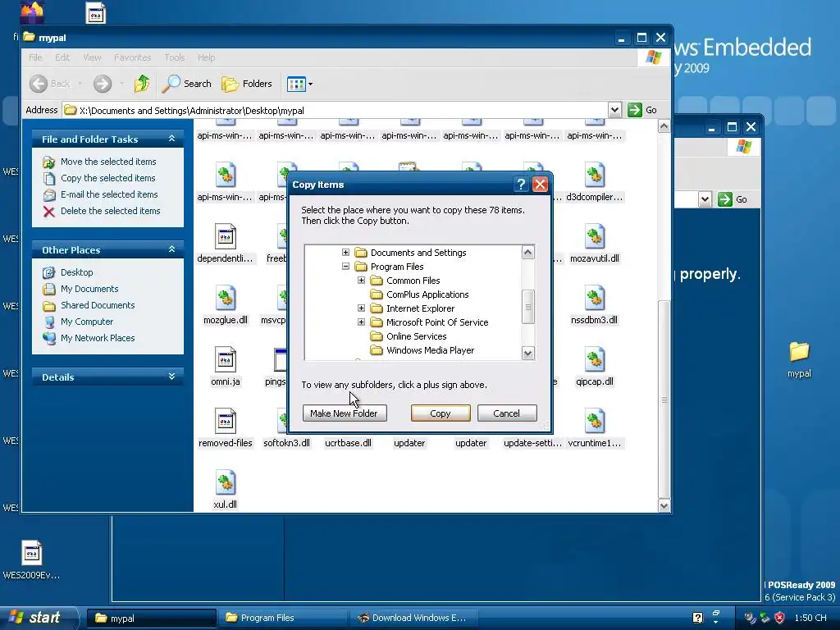Open the View menu
Viewport: 840px width, 630px height.
92,57
